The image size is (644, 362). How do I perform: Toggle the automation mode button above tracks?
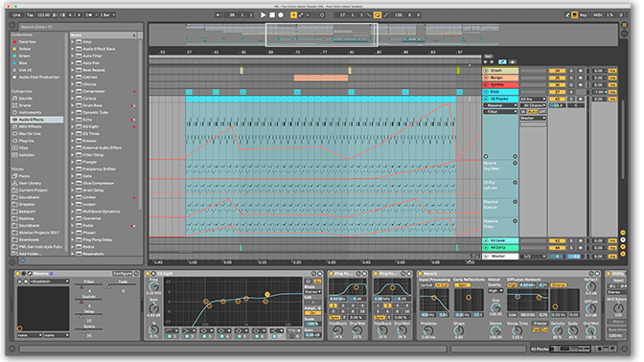coord(502,62)
